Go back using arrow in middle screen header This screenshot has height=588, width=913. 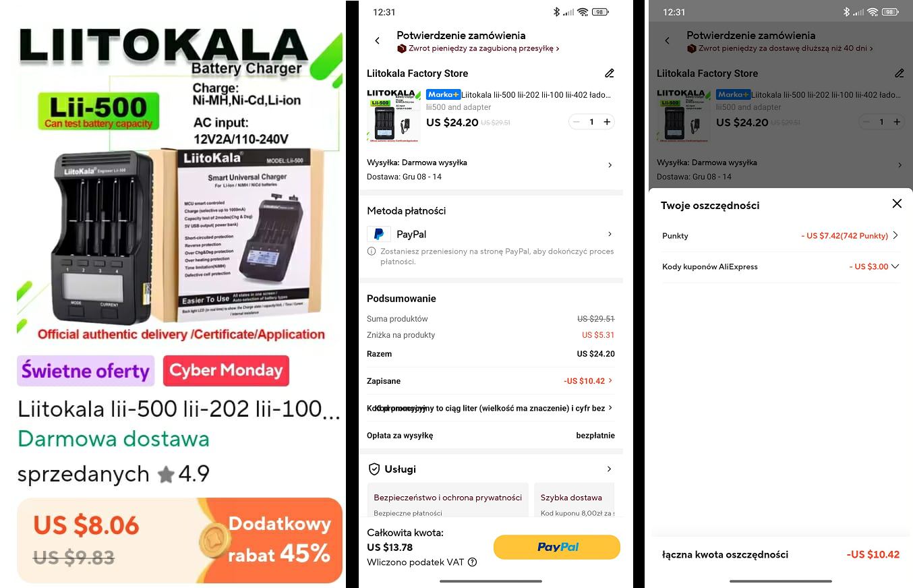(378, 41)
